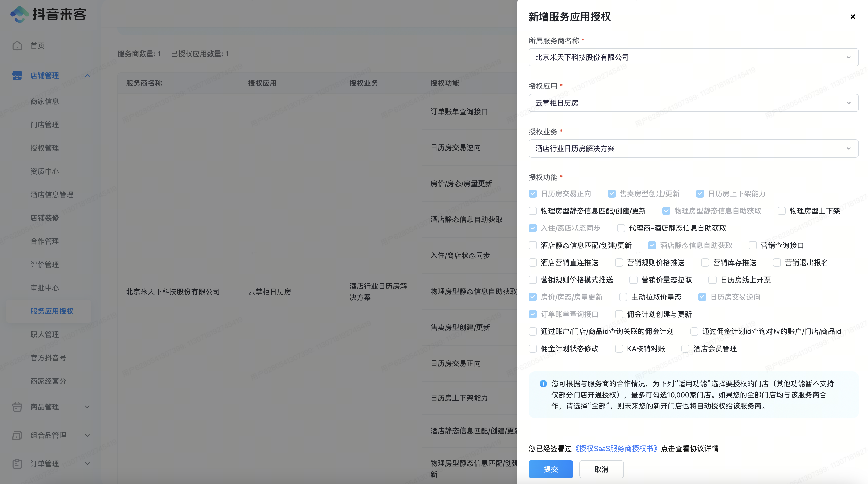
Task: Check 通过账户/门店/商品id查询关联的佣金计划 checkbox
Action: click(x=533, y=331)
